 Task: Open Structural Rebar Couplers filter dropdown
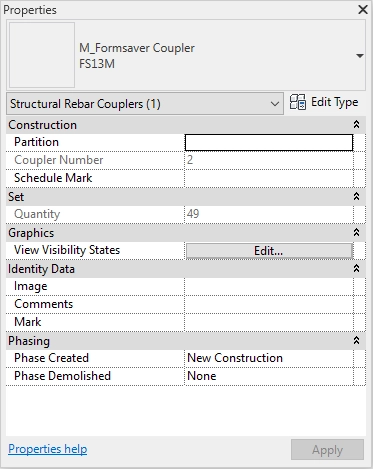[x=145, y=104]
